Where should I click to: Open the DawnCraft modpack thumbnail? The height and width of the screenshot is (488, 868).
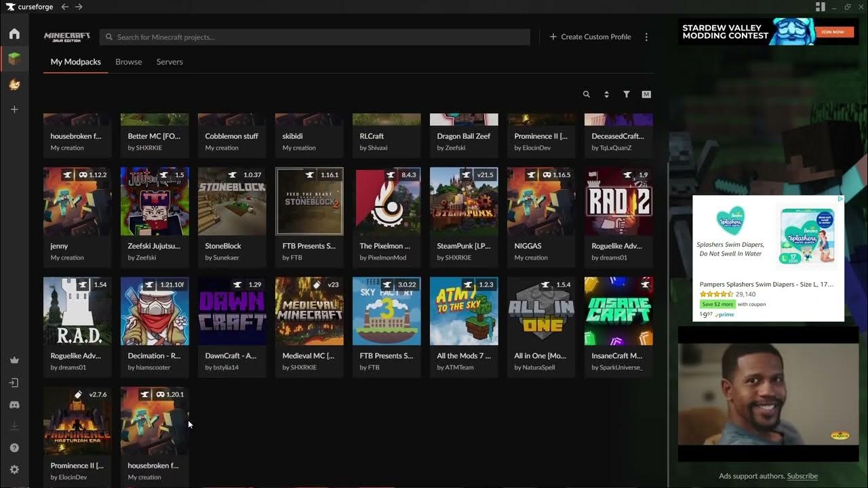232,311
